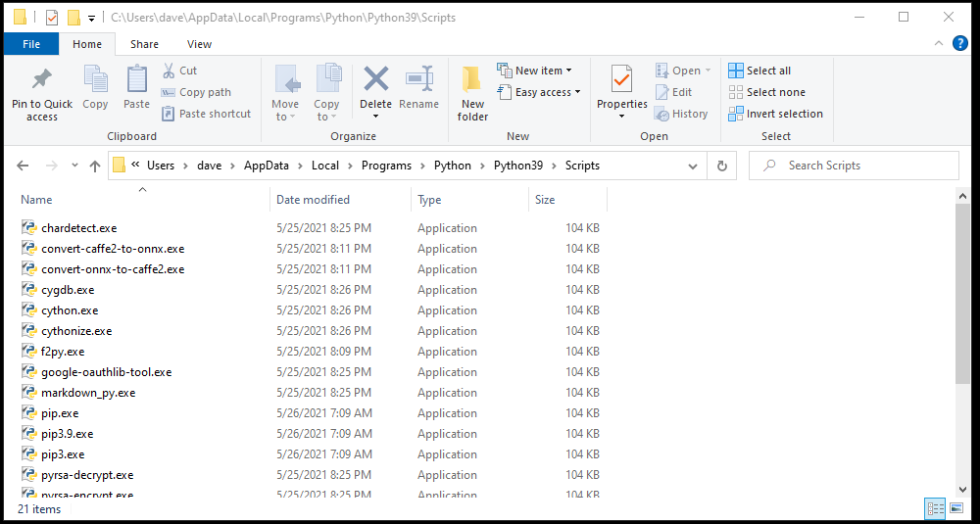The height and width of the screenshot is (524, 980).
Task: Open the Recent locations chevron
Action: pyautogui.click(x=75, y=166)
